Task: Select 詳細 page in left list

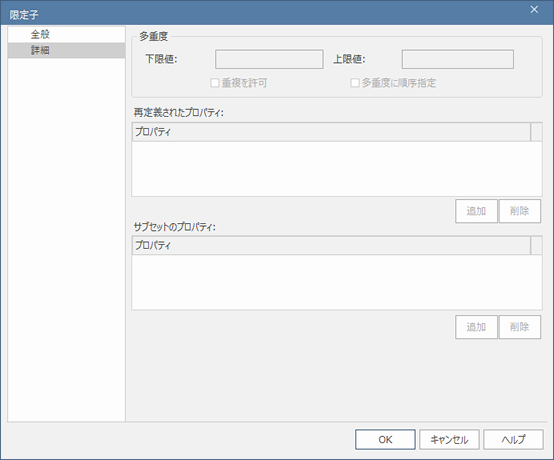Action: [66, 50]
